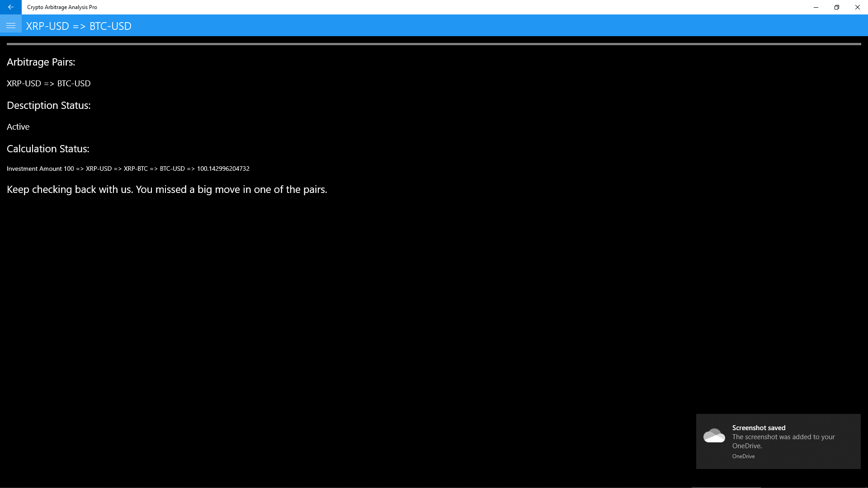Click the gray progress bar below header
Viewport: 868px width, 488px height.
[434, 44]
